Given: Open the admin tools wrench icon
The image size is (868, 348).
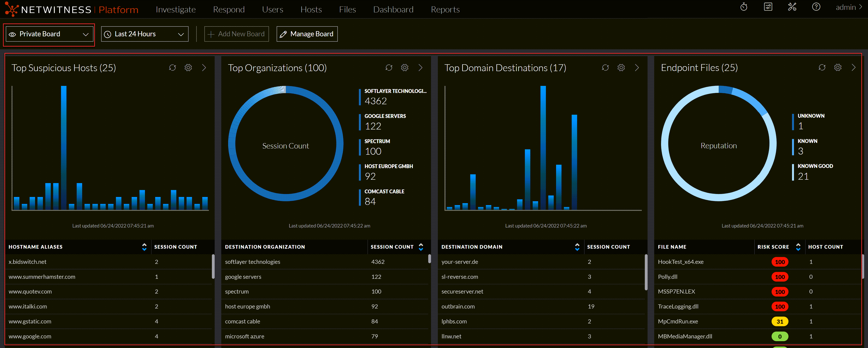Looking at the screenshot, I should point(792,7).
